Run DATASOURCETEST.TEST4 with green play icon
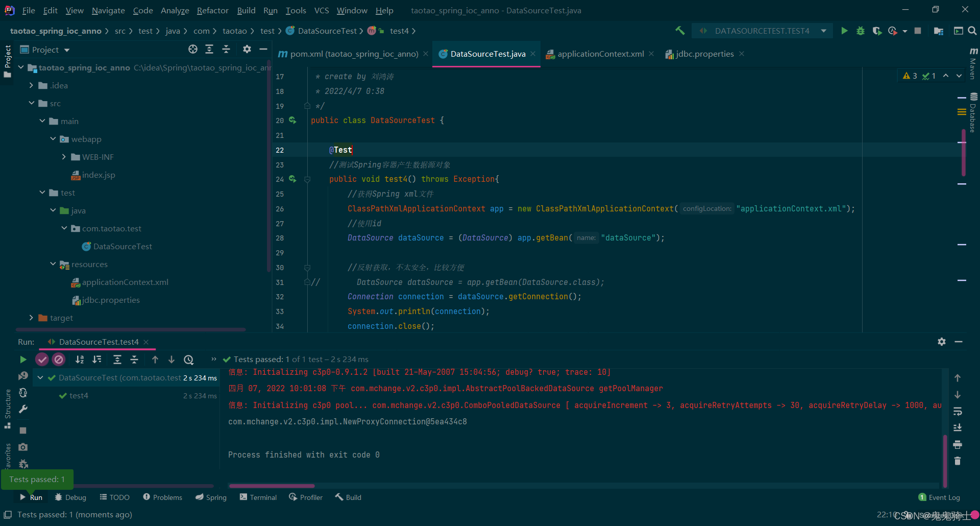 (844, 31)
